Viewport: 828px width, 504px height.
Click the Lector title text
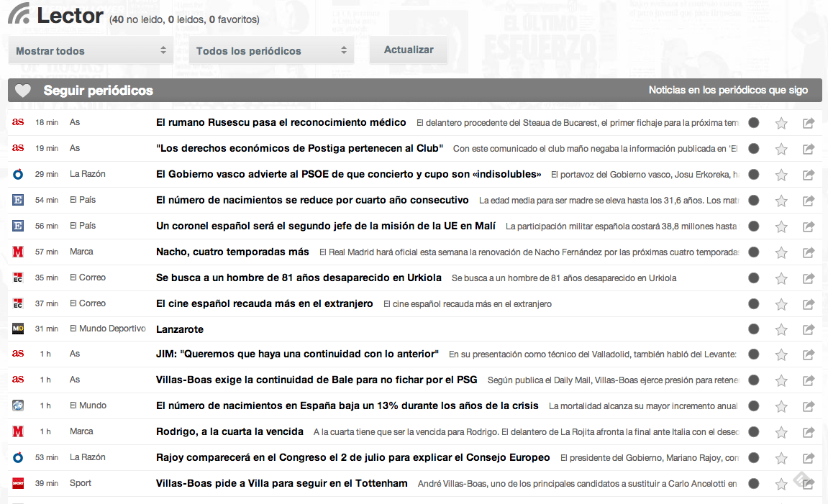(x=70, y=15)
